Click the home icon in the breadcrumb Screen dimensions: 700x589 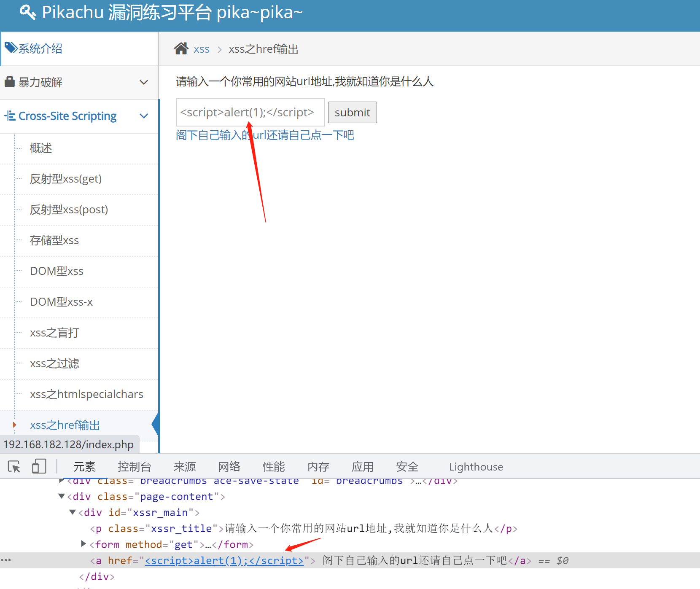point(181,48)
